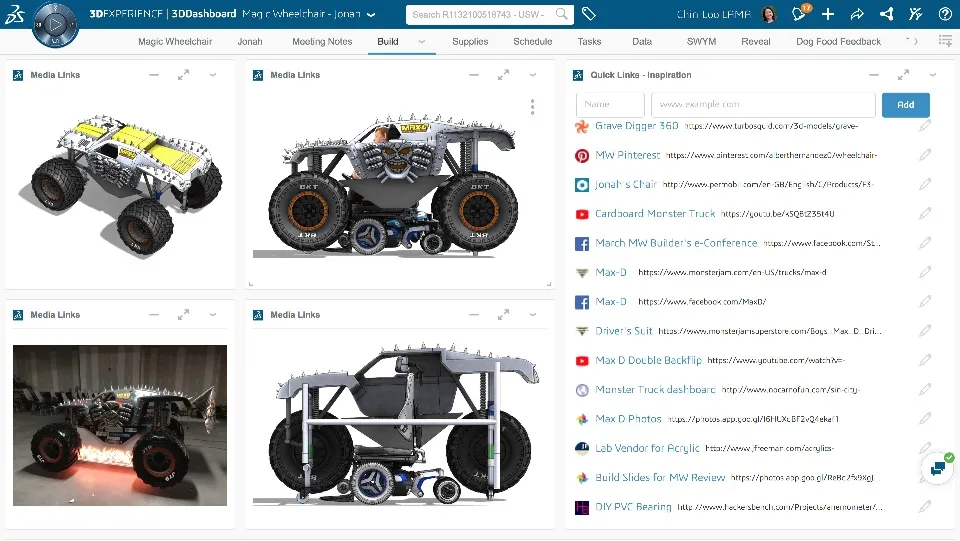Expand the top-left Media Links widget fullscreen

pos(183,75)
